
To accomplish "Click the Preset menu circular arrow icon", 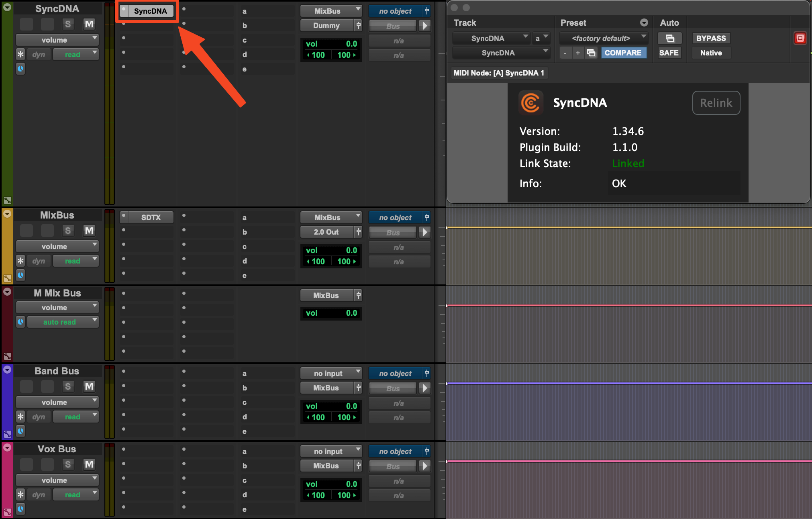I will 644,23.
